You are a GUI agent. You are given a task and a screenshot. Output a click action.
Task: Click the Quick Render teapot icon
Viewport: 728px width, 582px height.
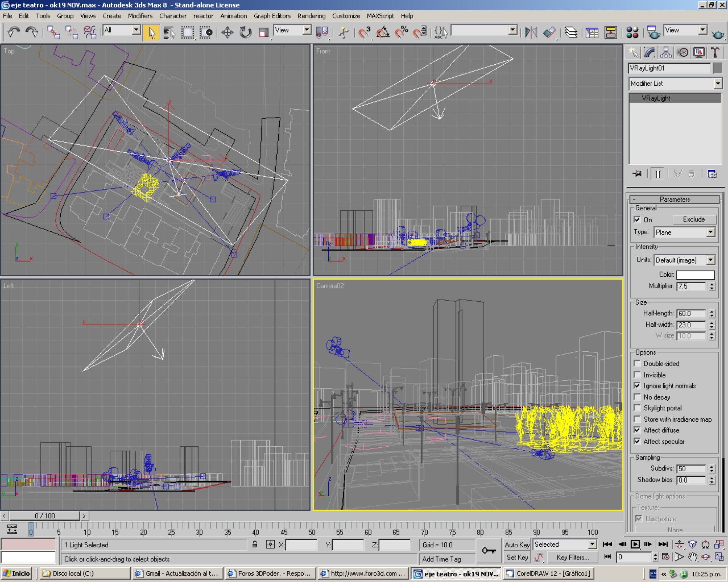click(x=717, y=34)
